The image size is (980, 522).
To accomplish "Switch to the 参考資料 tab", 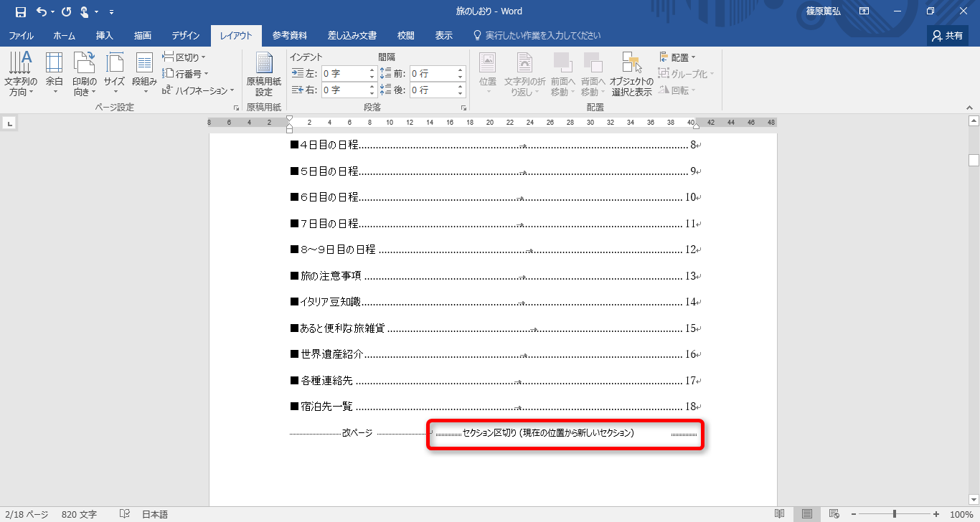I will click(x=290, y=35).
